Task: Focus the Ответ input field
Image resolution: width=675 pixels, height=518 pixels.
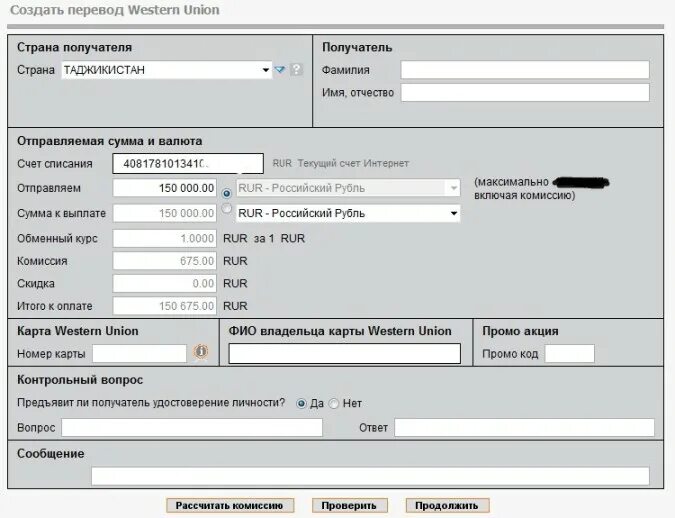Action: [x=524, y=428]
